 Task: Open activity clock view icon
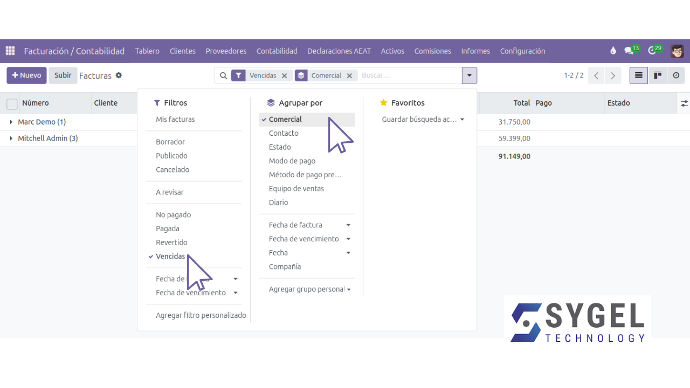[676, 75]
